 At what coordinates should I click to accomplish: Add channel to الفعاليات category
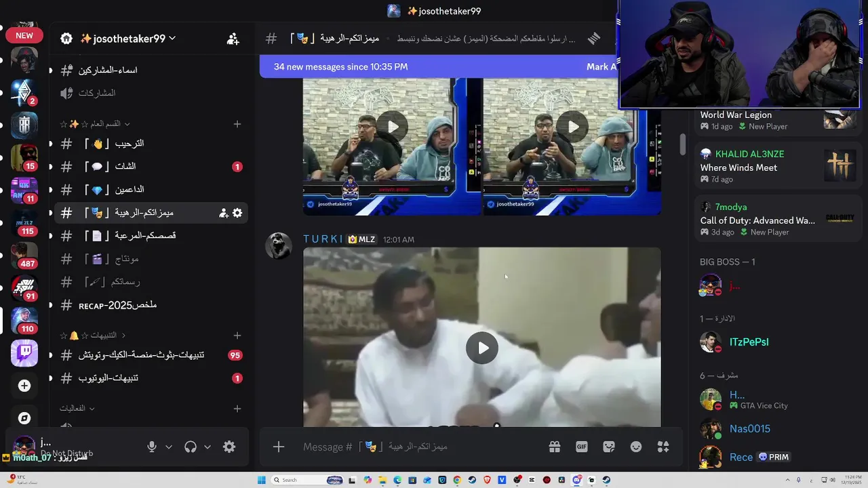[x=237, y=409]
